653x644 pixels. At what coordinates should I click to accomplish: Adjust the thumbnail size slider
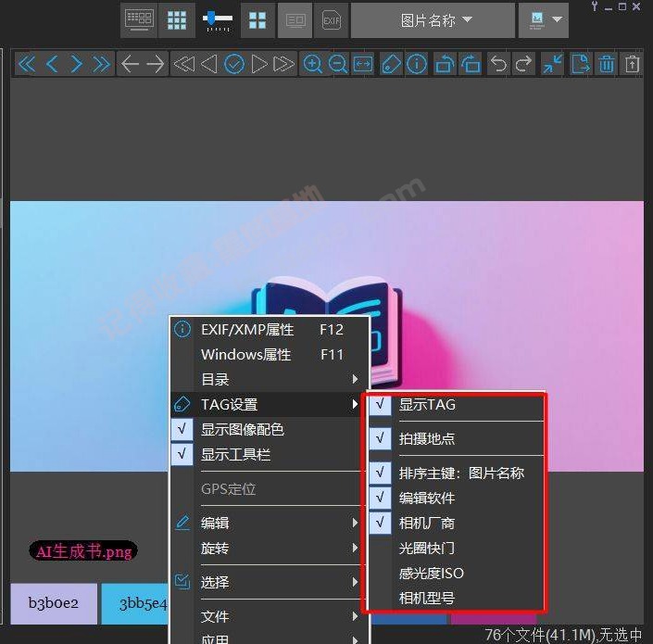218,20
